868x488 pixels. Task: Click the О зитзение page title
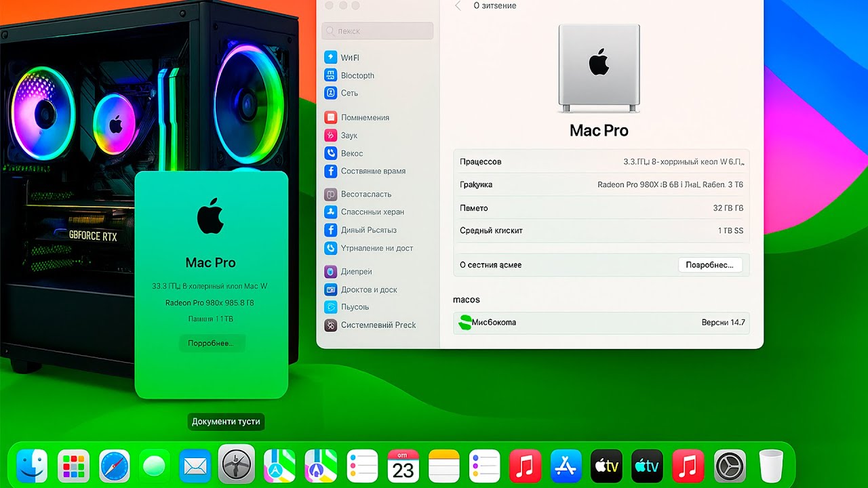pyautogui.click(x=494, y=5)
